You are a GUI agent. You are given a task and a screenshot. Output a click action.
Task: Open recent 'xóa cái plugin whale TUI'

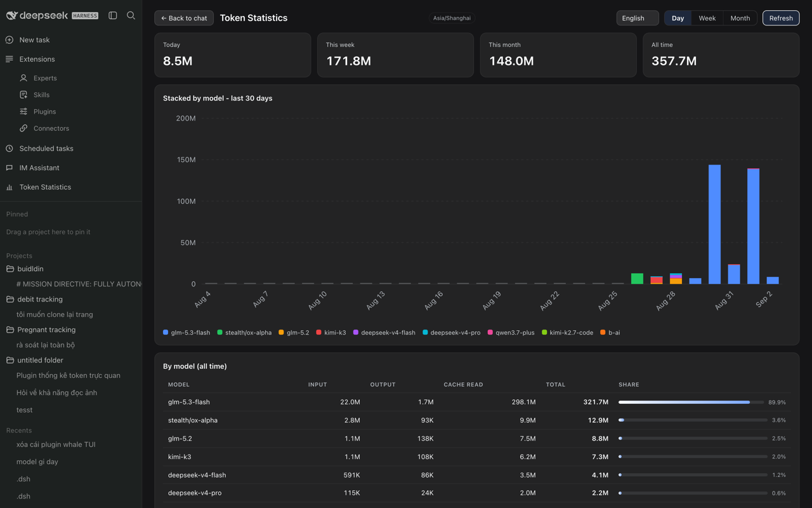point(56,444)
